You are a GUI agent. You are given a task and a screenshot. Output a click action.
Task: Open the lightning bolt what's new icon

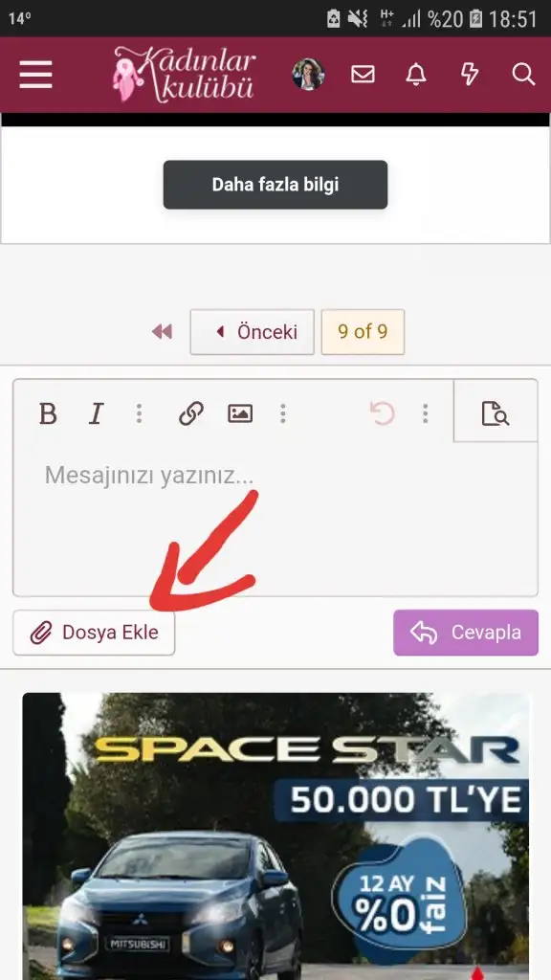tap(470, 75)
